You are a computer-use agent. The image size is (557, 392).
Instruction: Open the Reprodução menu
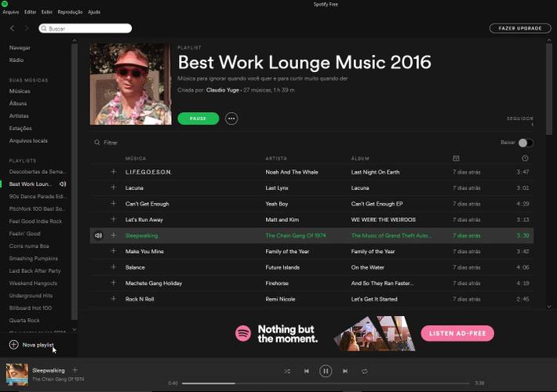[70, 12]
